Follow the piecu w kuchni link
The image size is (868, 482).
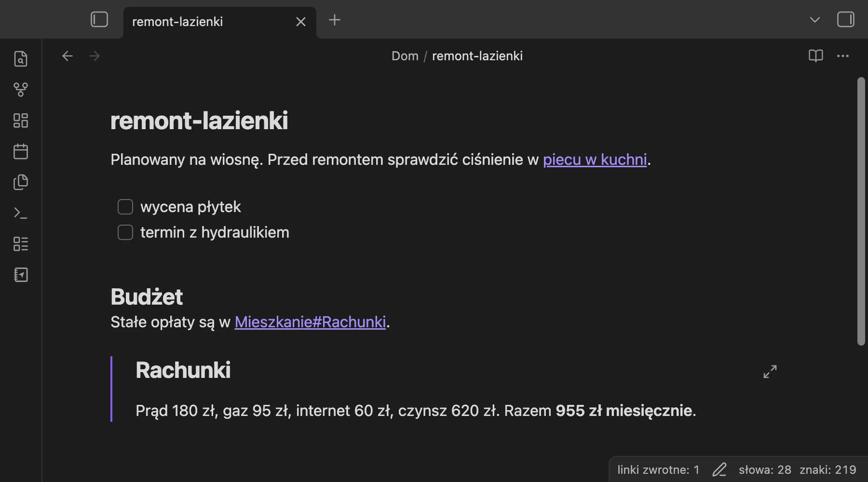[x=595, y=160]
